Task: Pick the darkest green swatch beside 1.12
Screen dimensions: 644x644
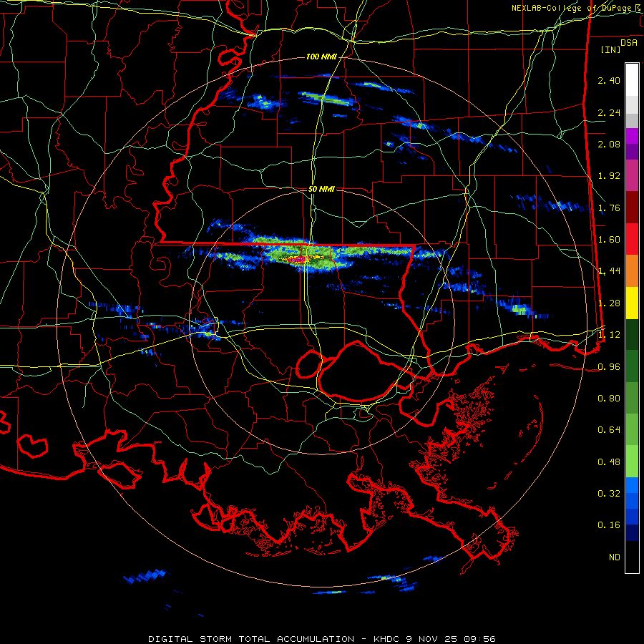Action: (632, 334)
